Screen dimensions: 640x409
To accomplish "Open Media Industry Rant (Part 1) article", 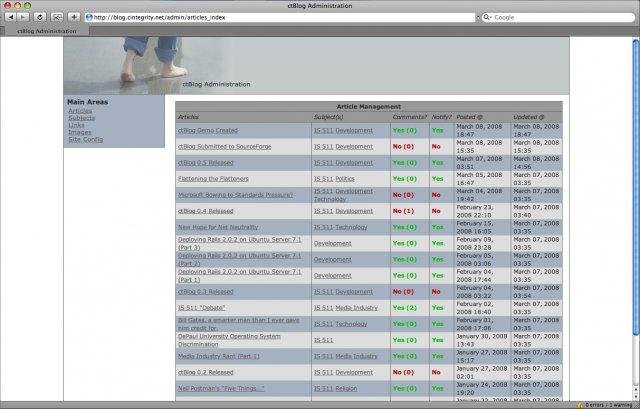I will [x=219, y=356].
